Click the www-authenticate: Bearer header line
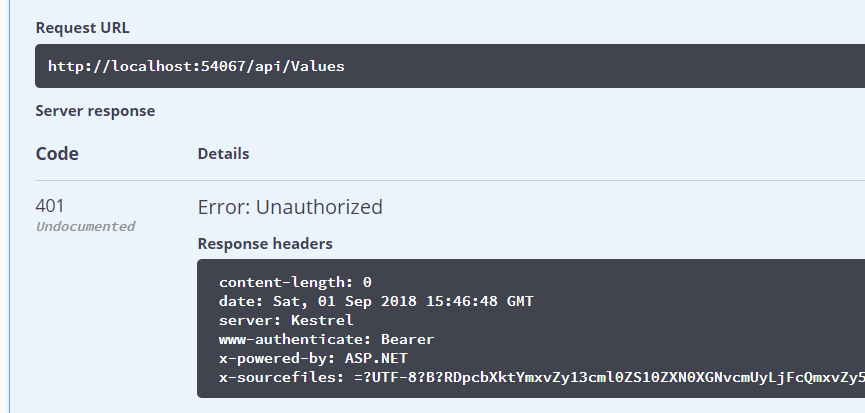 click(327, 339)
